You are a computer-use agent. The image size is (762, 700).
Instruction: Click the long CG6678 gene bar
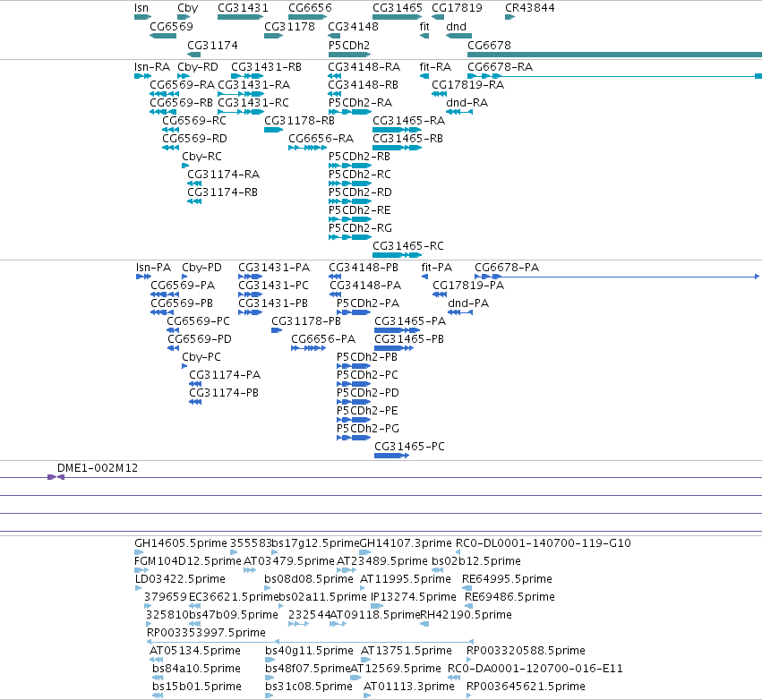[x=615, y=55]
